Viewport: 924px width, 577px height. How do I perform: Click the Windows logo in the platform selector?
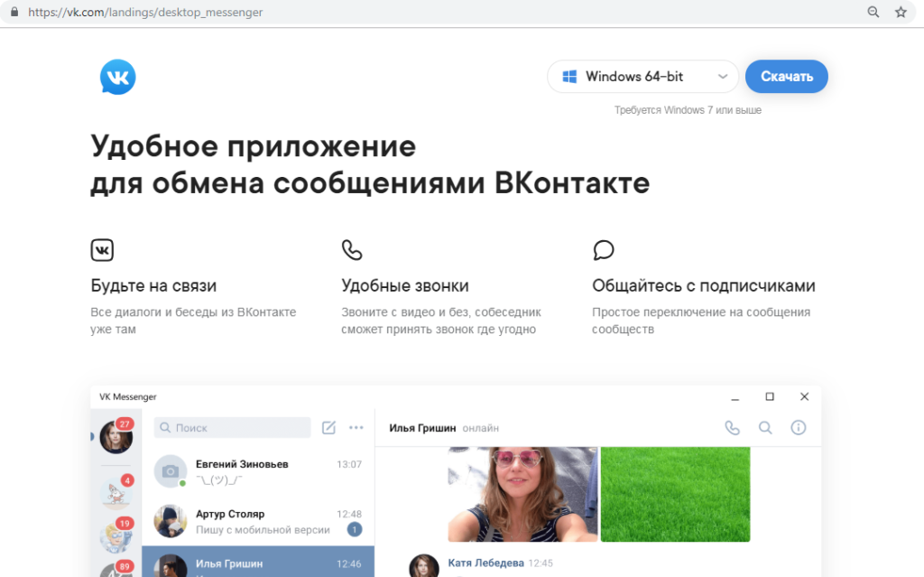click(569, 77)
